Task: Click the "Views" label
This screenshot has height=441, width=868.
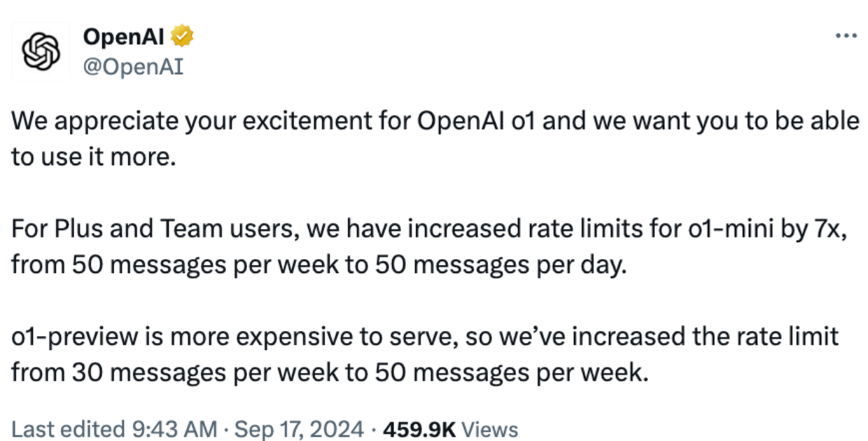Action: (491, 429)
